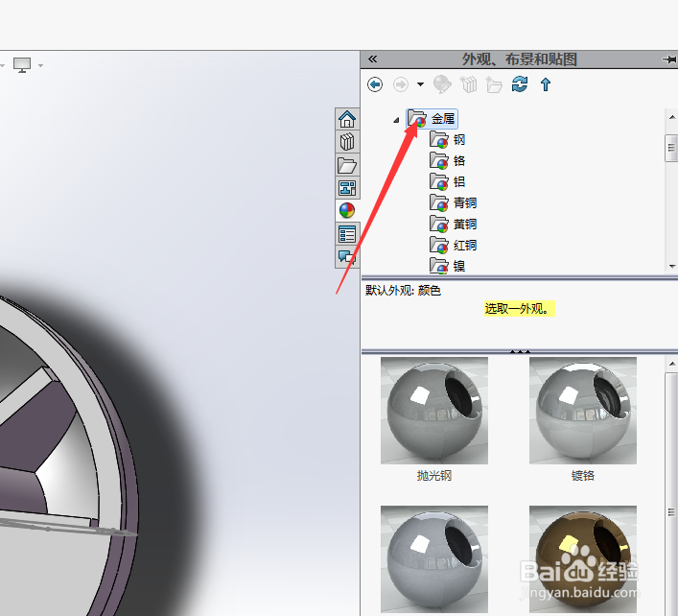The height and width of the screenshot is (616, 678).
Task: Open the dropdown beside the monitor icon
Action: (40, 66)
